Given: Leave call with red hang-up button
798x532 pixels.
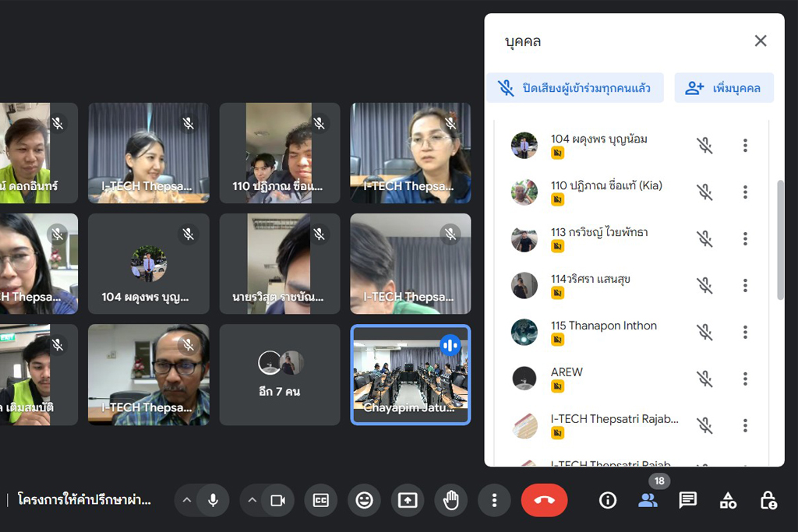Looking at the screenshot, I should click(544, 501).
